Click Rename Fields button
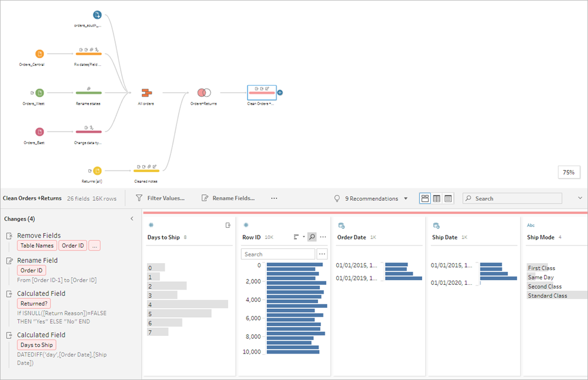The image size is (588, 380). coord(228,199)
